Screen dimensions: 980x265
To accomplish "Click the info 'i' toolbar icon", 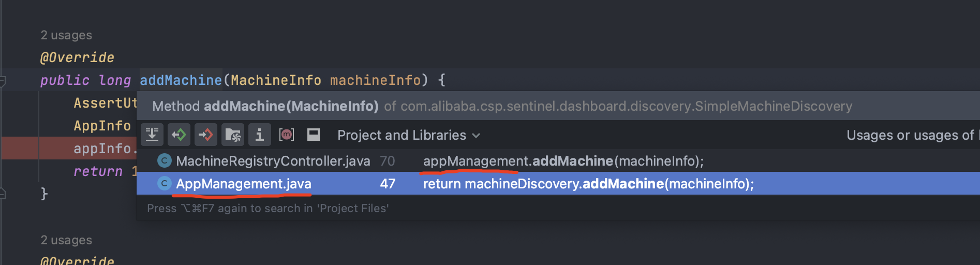I will point(259,135).
